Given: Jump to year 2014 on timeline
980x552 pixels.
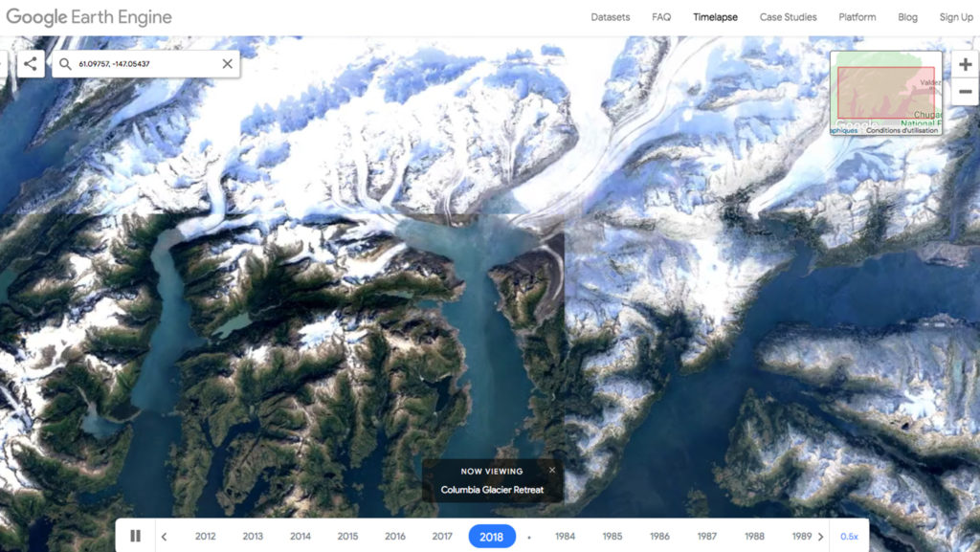Looking at the screenshot, I should pyautogui.click(x=300, y=537).
